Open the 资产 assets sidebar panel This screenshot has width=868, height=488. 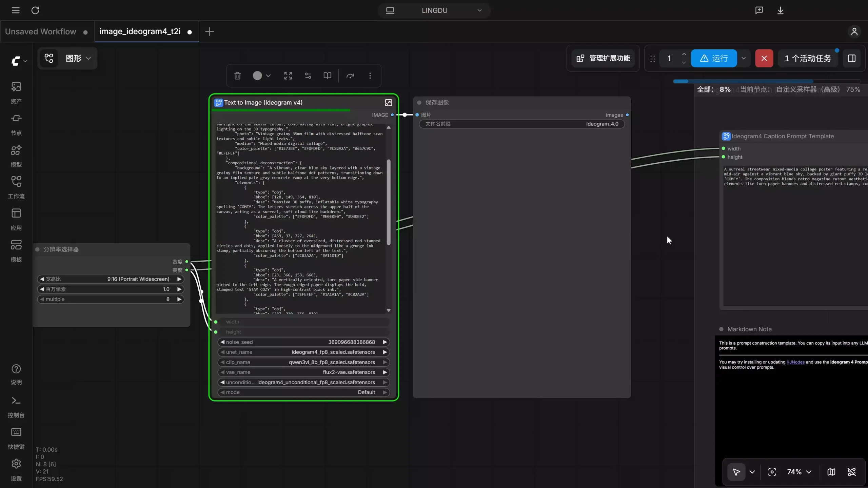(x=16, y=93)
